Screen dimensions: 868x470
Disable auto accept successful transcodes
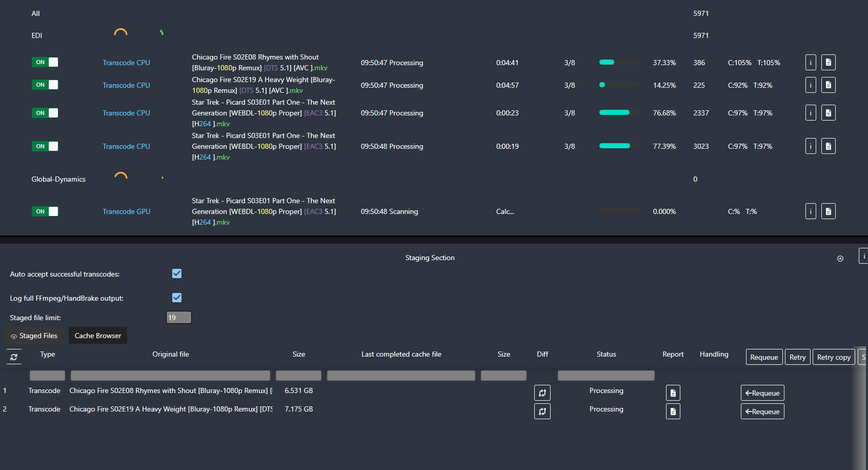pyautogui.click(x=176, y=273)
